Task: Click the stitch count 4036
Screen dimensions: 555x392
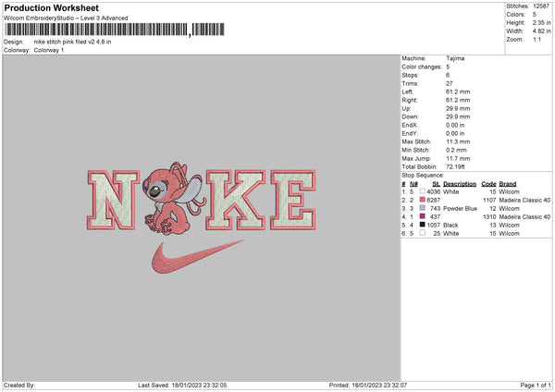Action: tap(434, 191)
